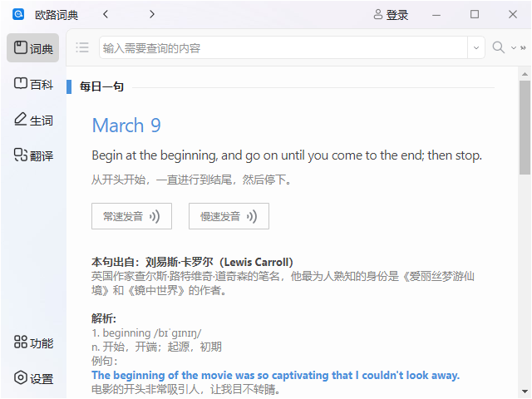The width and height of the screenshot is (532, 399).
Task: Open the 功能 features panel
Action: coord(33,342)
